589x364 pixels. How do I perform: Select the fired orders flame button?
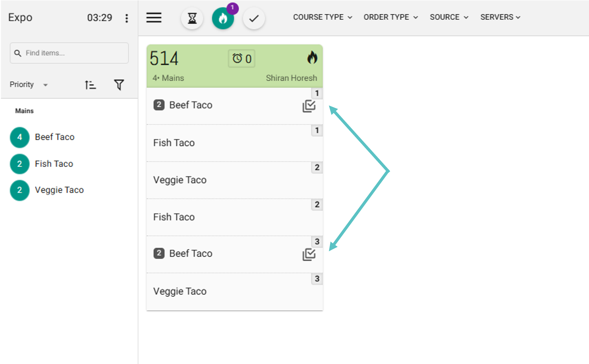coord(223,18)
